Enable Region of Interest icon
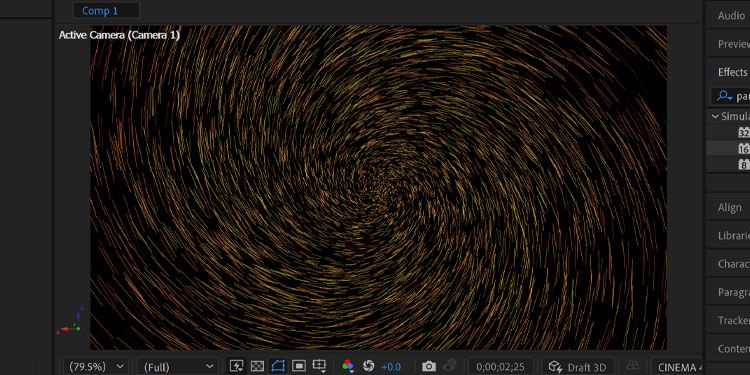This screenshot has height=375, width=750. click(x=299, y=366)
